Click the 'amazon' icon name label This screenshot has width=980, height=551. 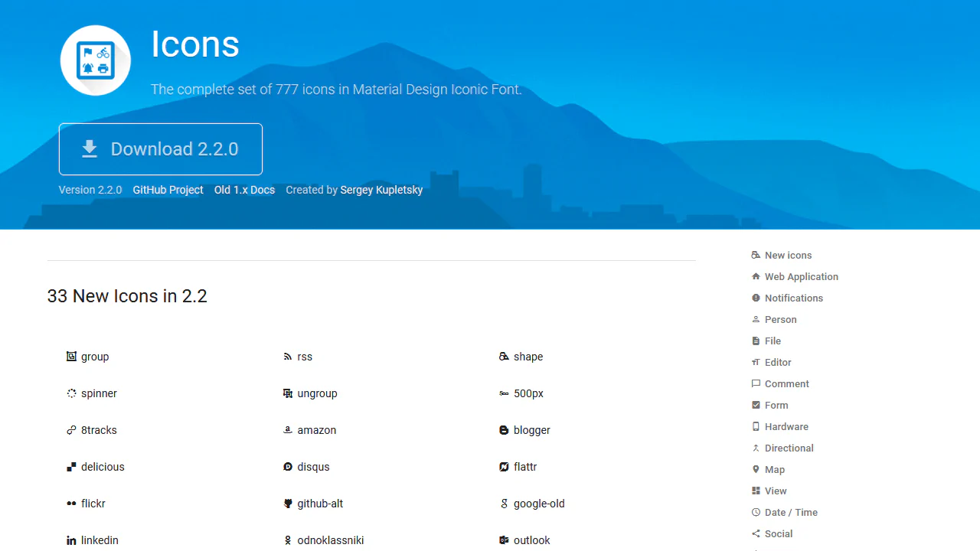pos(317,430)
